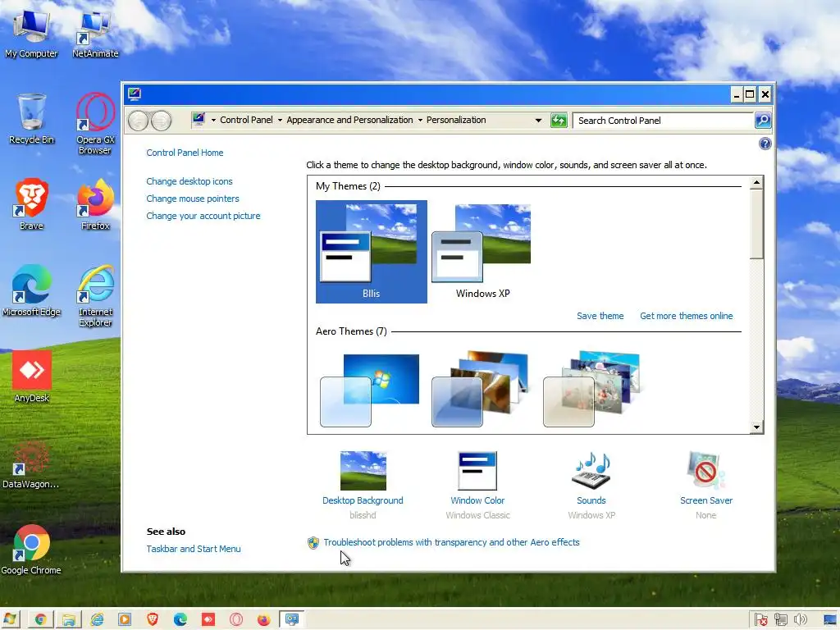Expand arrow after Appearance and Personalization
This screenshot has height=630, width=840.
(420, 121)
